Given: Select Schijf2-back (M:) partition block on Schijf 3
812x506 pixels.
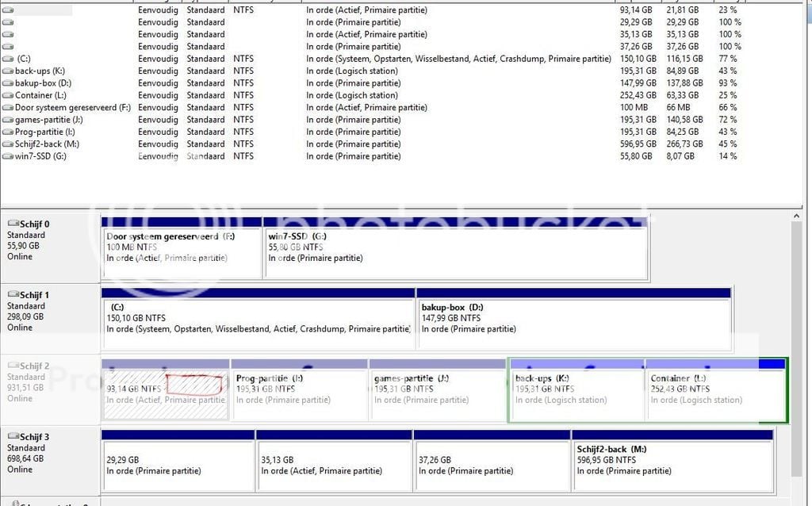Looking at the screenshot, I should (x=672, y=466).
